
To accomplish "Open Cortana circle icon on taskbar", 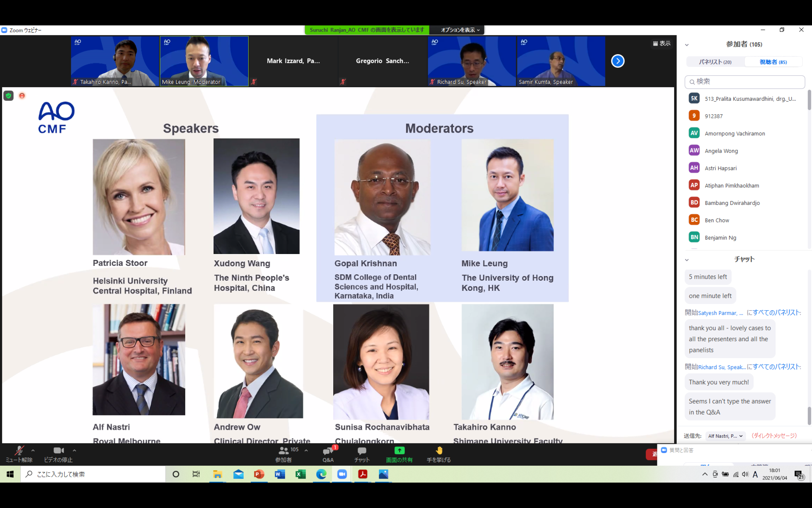I will click(176, 474).
